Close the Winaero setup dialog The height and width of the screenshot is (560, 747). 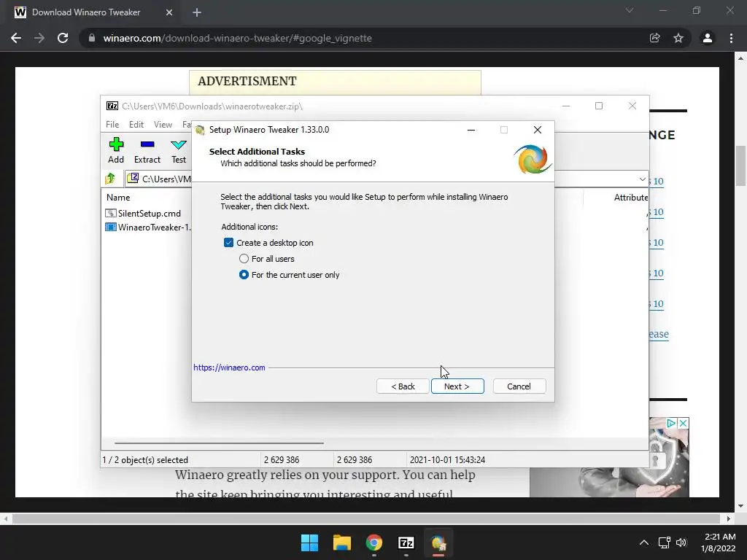(538, 130)
